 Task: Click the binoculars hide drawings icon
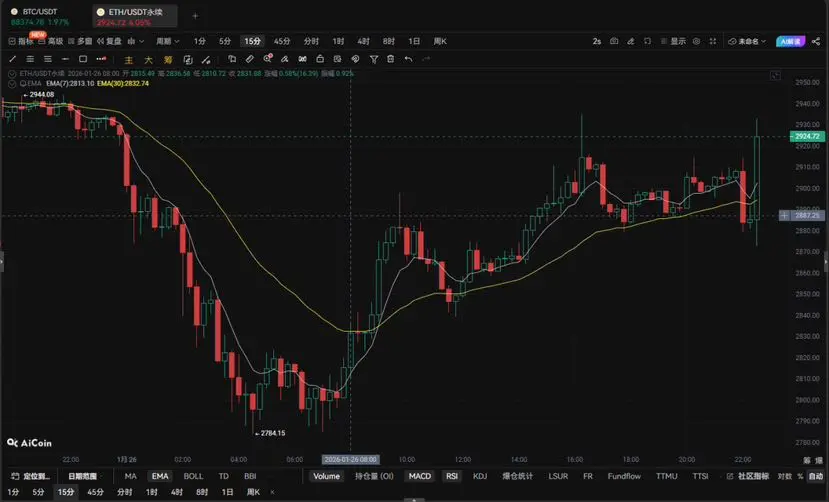click(302, 59)
